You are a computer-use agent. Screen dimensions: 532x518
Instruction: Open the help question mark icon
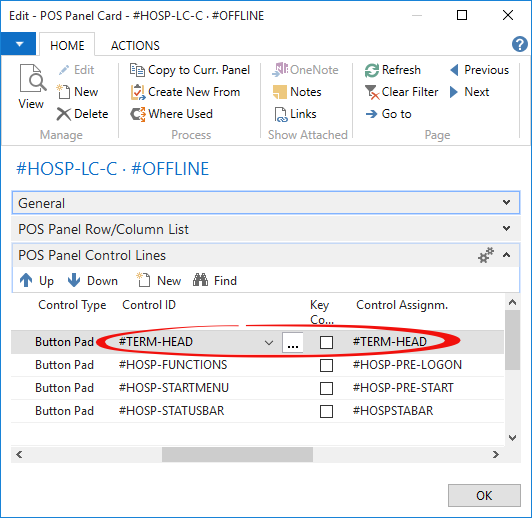pos(519,44)
